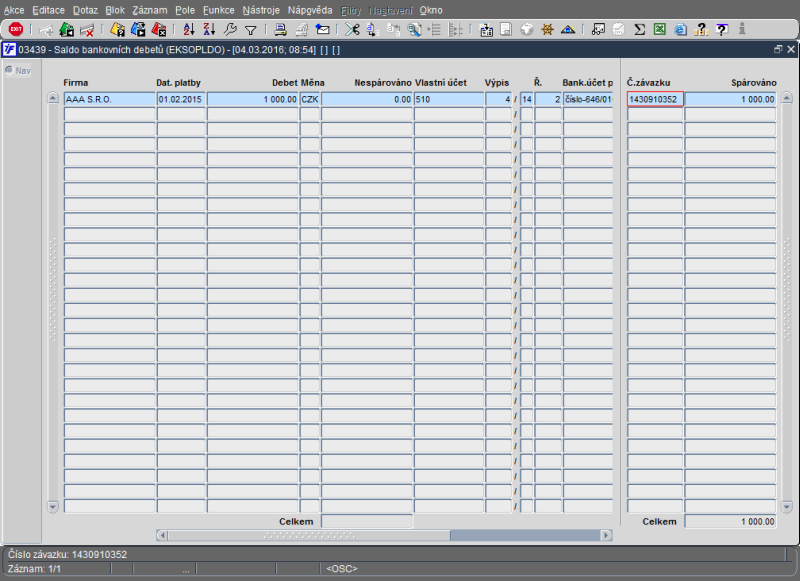Image resolution: width=800 pixels, height=581 pixels.
Task: Click payment date field 01.02.2015
Action: pos(181,99)
